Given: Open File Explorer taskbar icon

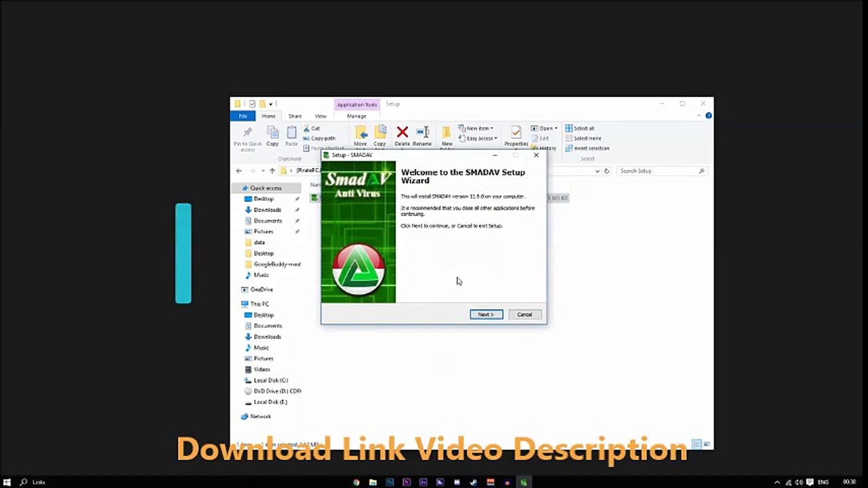Looking at the screenshot, I should [x=373, y=482].
